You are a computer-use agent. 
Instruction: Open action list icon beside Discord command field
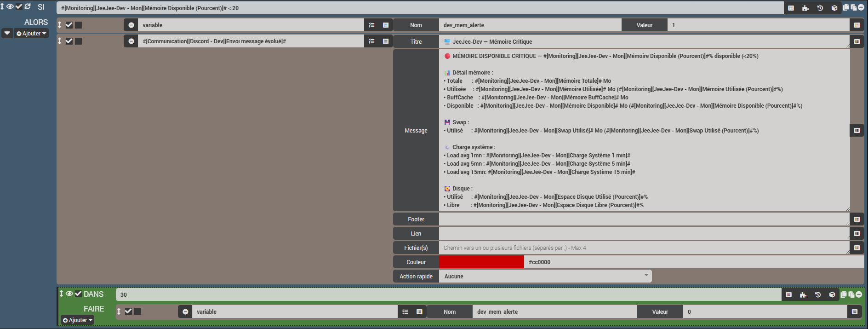(371, 41)
